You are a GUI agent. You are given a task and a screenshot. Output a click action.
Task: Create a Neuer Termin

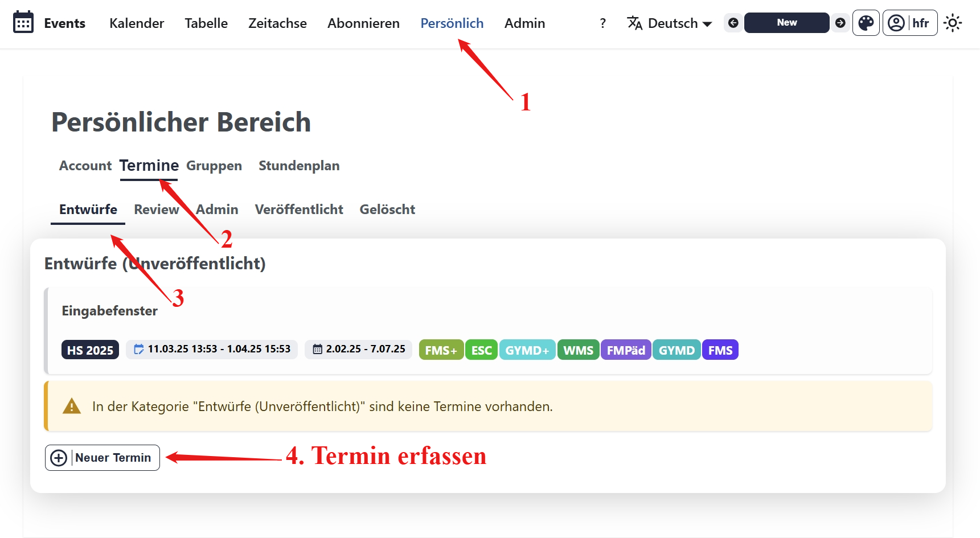tap(102, 458)
